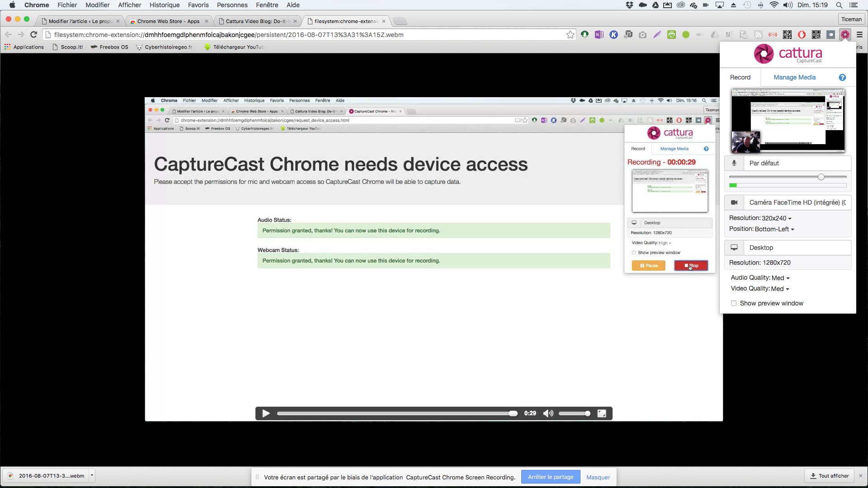This screenshot has width=868, height=488.
Task: Click the Cattura CaptureCast extension icon
Action: pos(844,35)
